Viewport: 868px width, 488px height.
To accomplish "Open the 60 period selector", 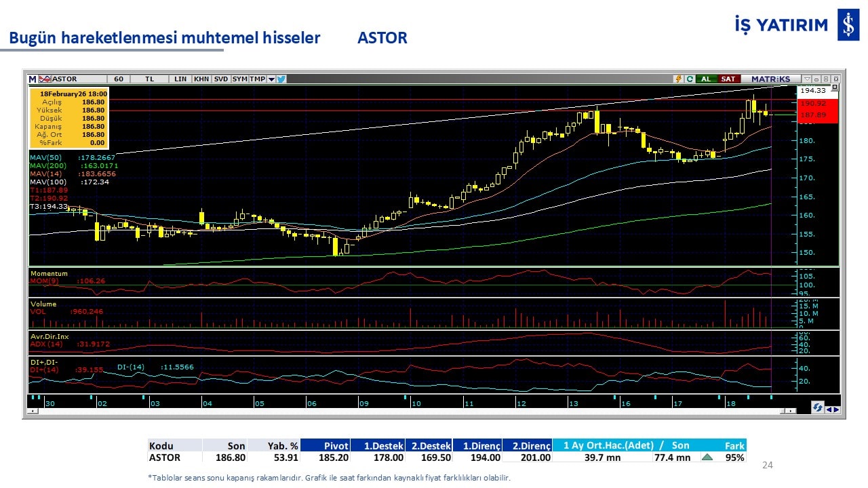I will pyautogui.click(x=119, y=79).
